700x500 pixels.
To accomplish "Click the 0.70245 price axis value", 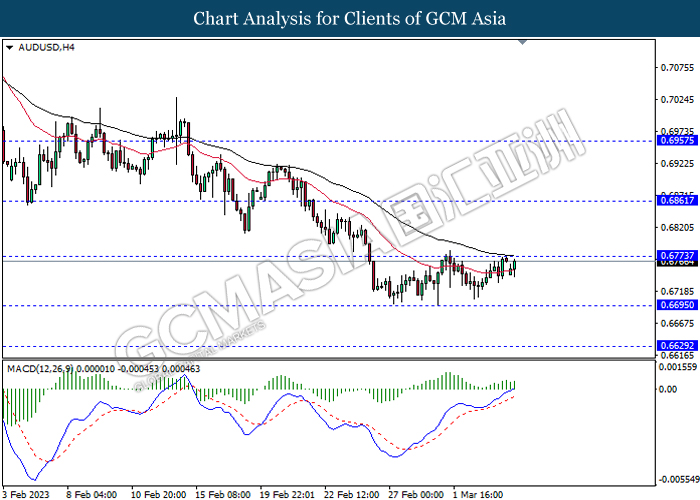I will click(x=677, y=100).
